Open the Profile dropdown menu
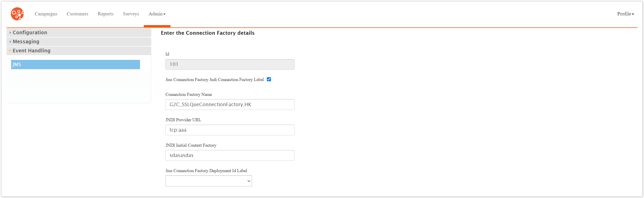 pos(625,14)
